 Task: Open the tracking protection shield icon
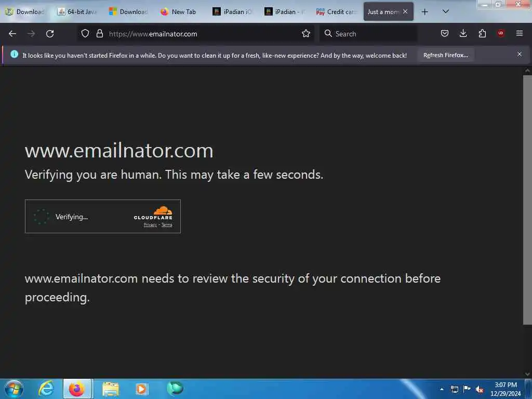[x=85, y=34]
